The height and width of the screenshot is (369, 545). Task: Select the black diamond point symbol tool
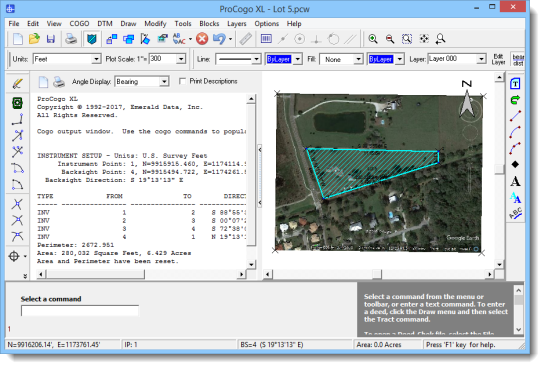click(x=515, y=164)
